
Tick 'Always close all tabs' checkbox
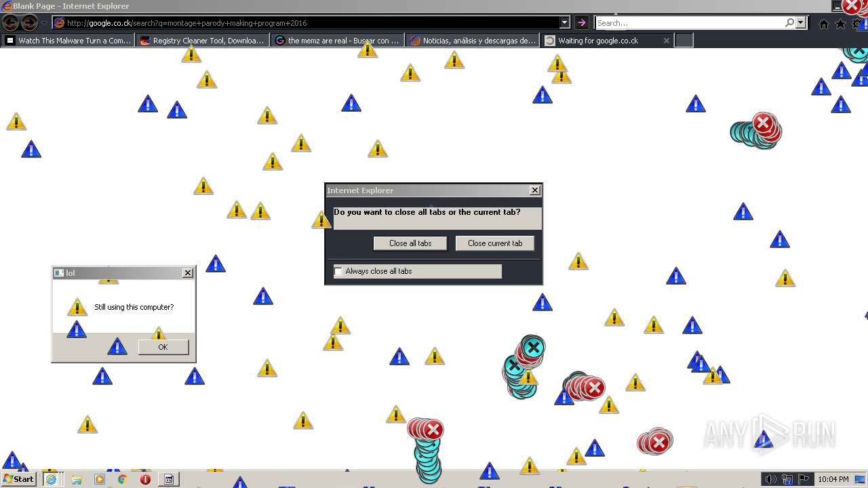coord(338,271)
